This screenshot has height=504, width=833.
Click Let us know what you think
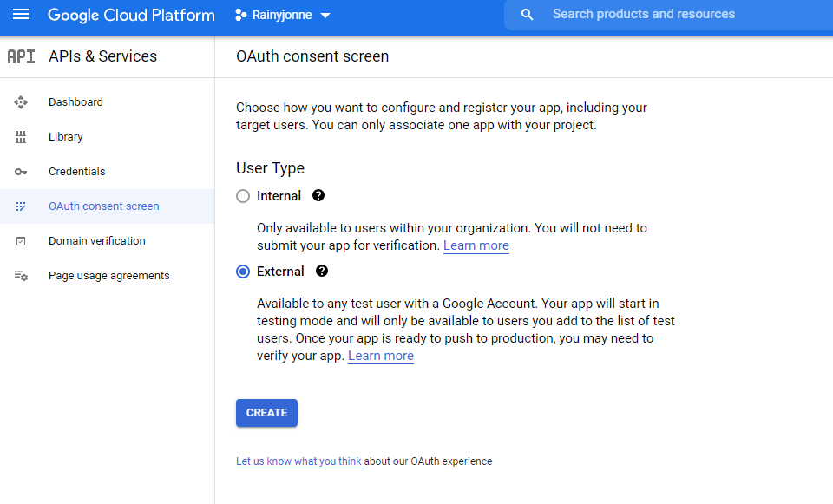(x=299, y=461)
